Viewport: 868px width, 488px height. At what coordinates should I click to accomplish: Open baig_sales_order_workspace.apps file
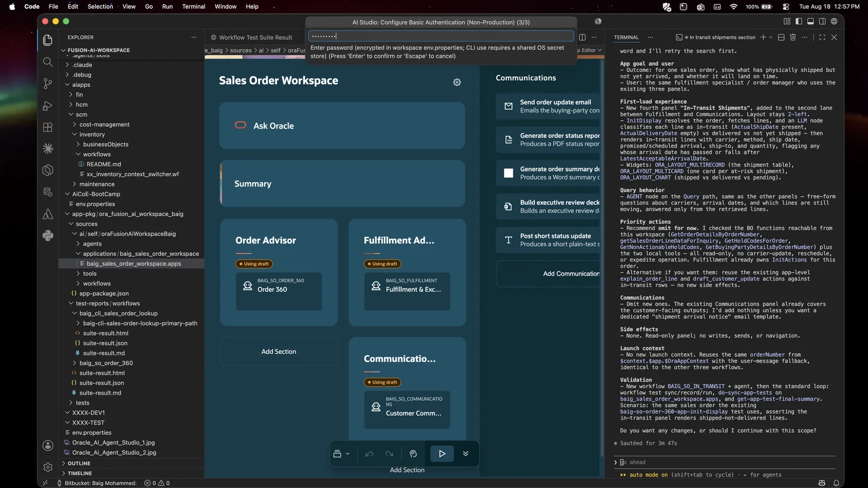coord(133,264)
